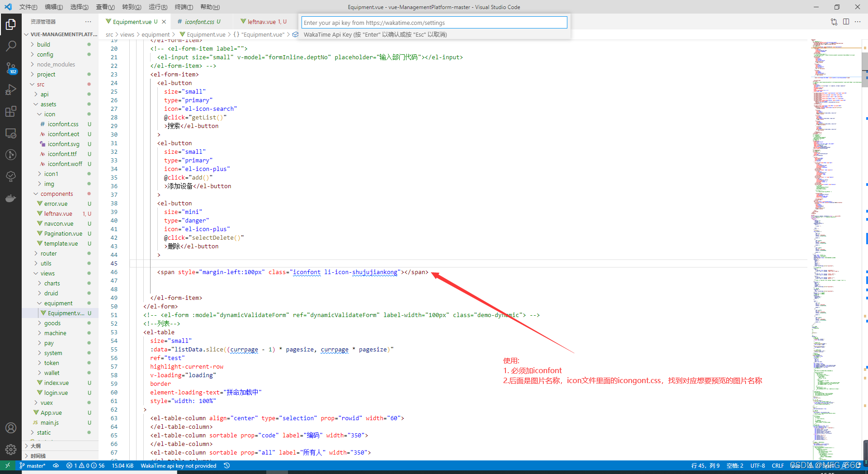Click the Explorer panel more actions ellipsis
Image resolution: width=868 pixels, height=474 pixels.
click(x=88, y=22)
